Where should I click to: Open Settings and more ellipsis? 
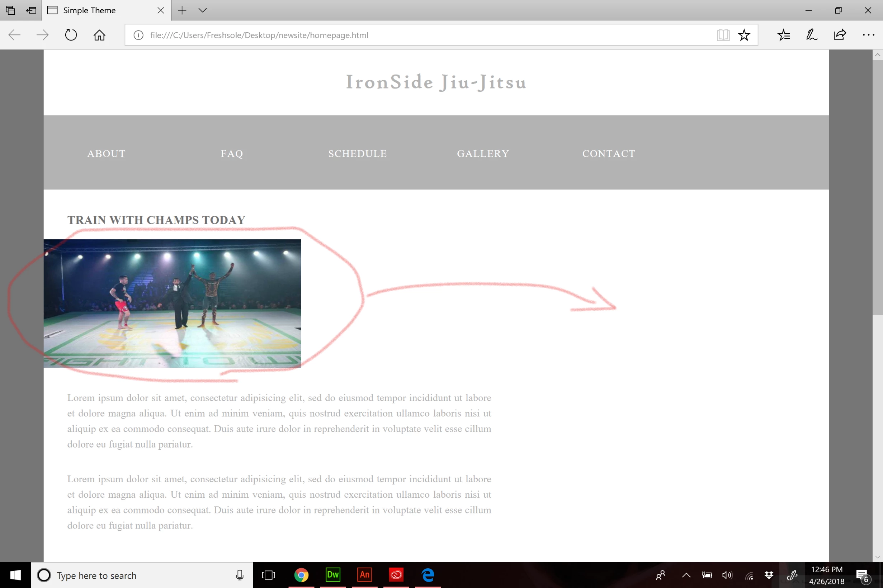868,35
